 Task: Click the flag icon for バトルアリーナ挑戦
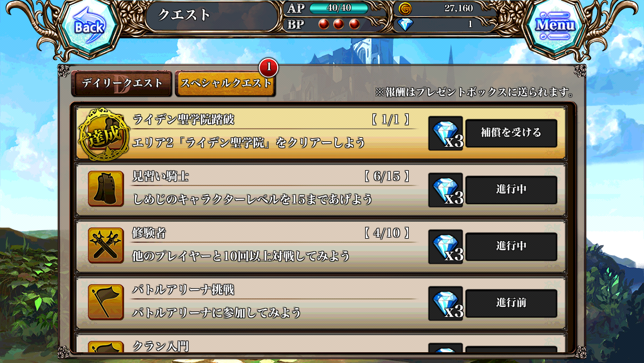(x=105, y=302)
